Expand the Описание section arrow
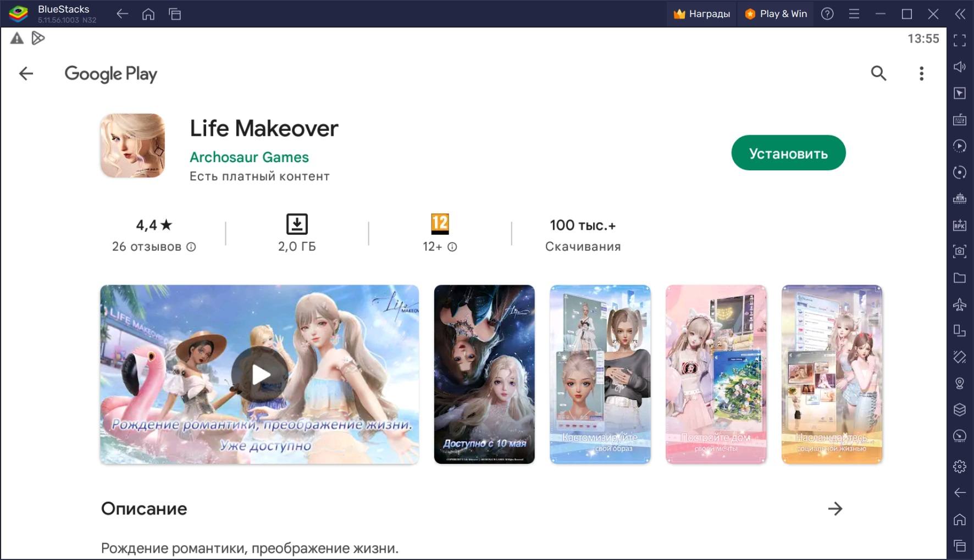 click(835, 508)
